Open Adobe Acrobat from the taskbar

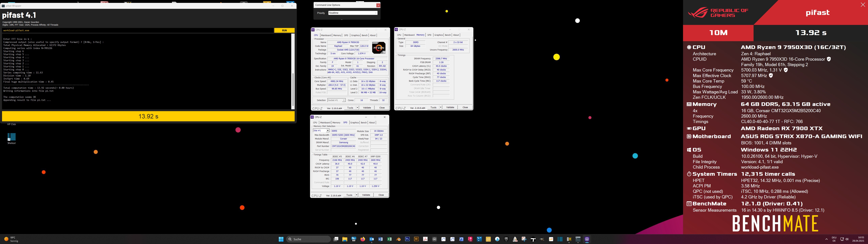point(426,239)
